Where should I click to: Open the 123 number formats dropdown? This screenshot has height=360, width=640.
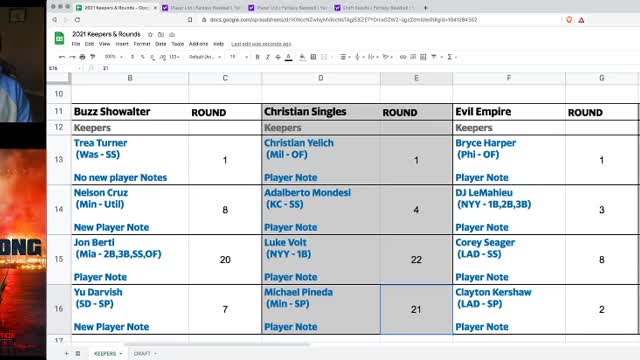click(174, 57)
